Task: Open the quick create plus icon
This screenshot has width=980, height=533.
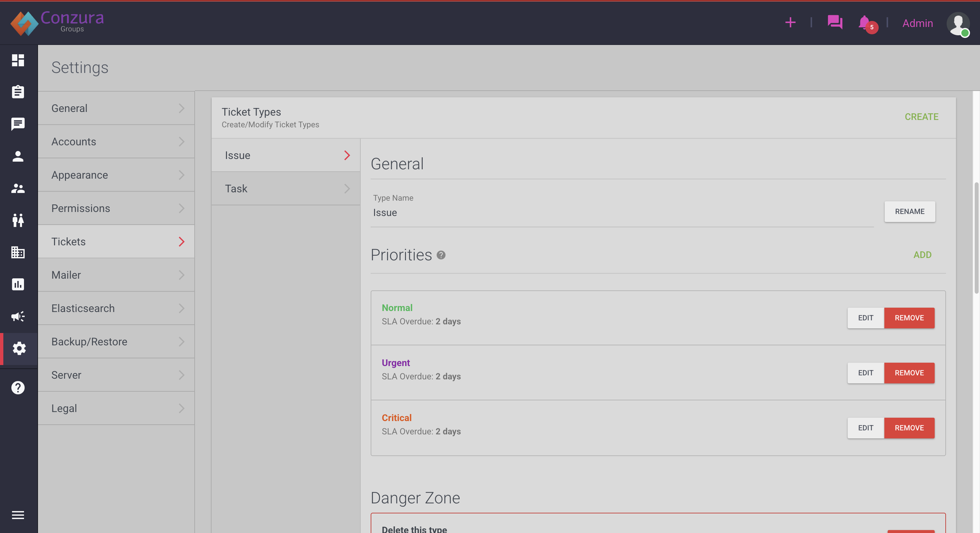Action: (790, 22)
